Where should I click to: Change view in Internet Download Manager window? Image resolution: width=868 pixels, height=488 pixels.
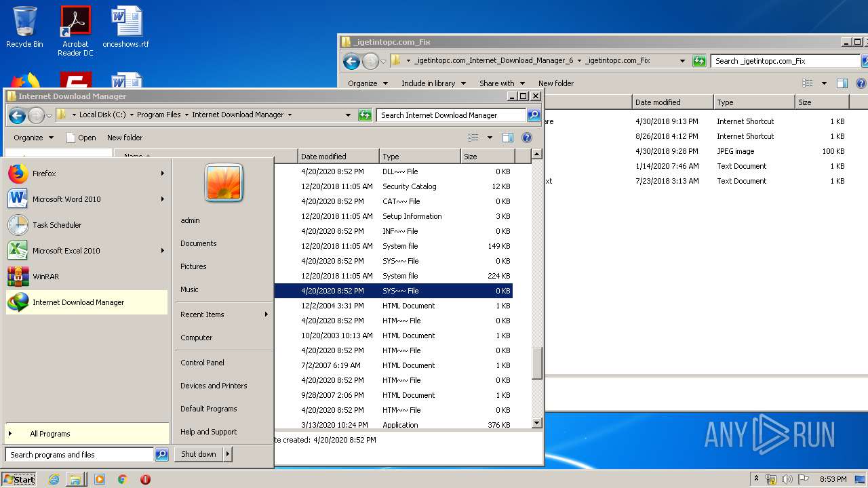point(473,138)
